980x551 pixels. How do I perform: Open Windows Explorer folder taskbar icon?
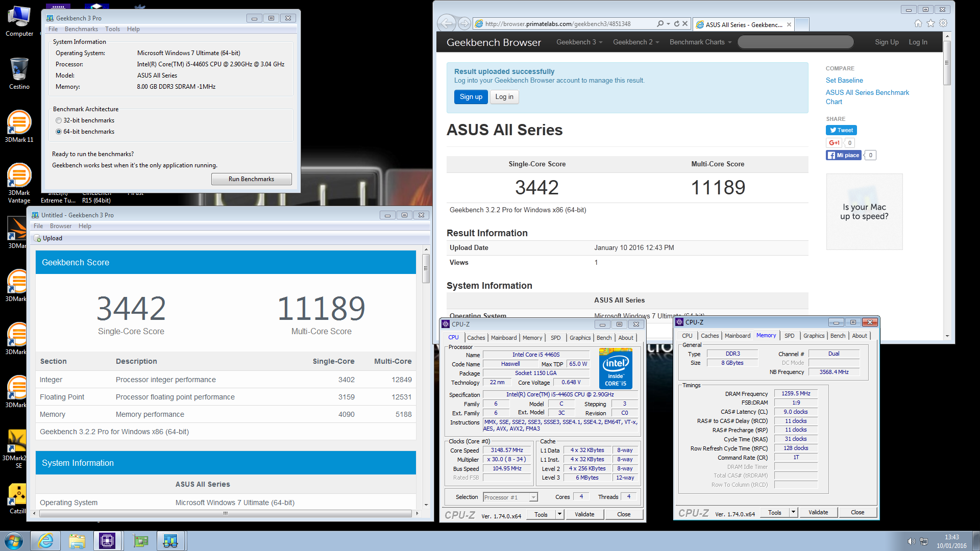(77, 541)
